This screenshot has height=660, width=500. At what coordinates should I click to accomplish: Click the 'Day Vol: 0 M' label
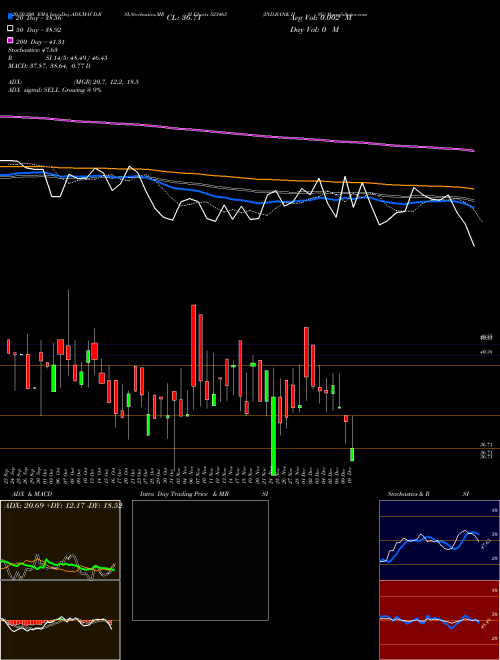pyautogui.click(x=314, y=30)
